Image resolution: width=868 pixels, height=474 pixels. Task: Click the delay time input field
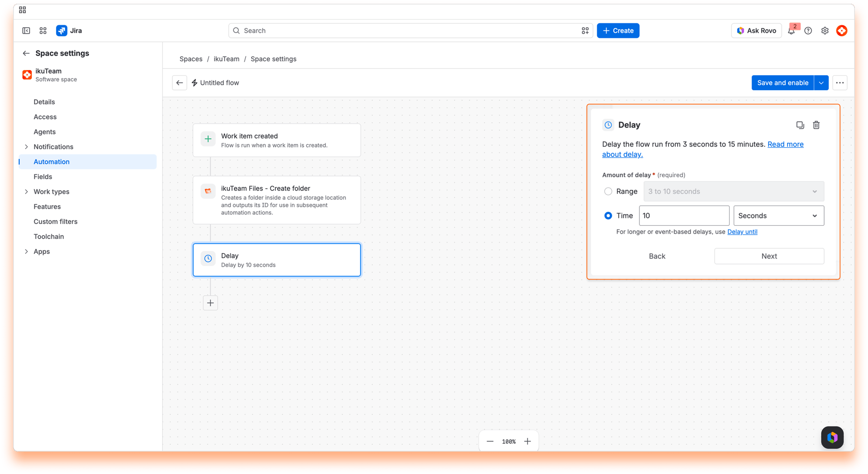[684, 215]
